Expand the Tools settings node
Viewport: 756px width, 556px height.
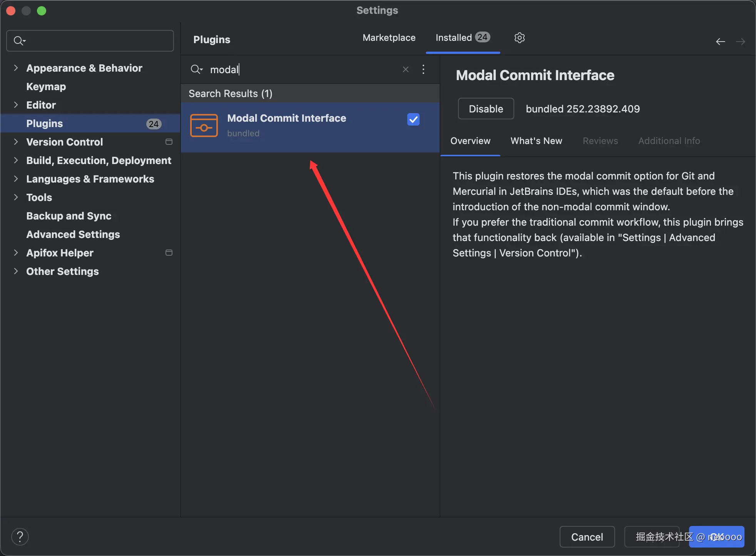[x=16, y=197]
